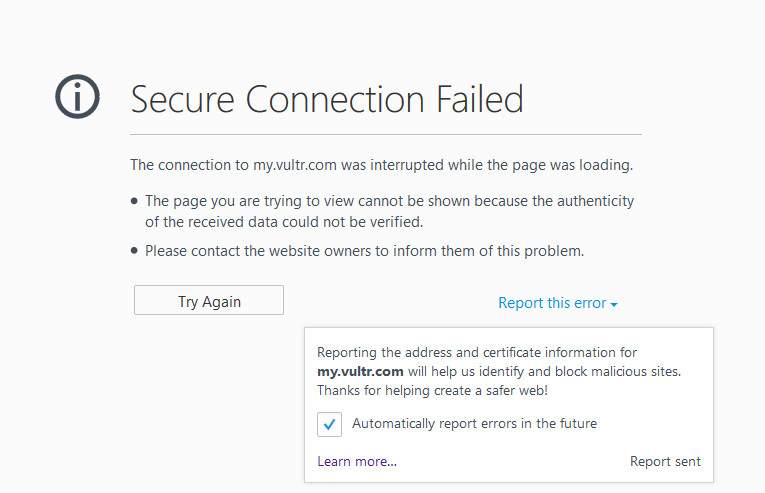
Task: Click the Reporting the address and certificate text
Action: click(476, 352)
